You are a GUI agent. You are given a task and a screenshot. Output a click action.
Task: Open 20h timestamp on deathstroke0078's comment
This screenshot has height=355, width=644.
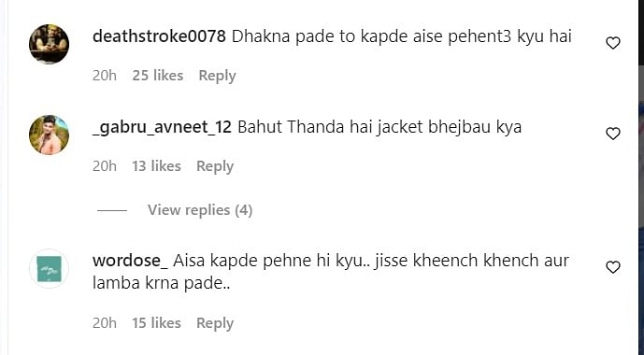pyautogui.click(x=105, y=76)
